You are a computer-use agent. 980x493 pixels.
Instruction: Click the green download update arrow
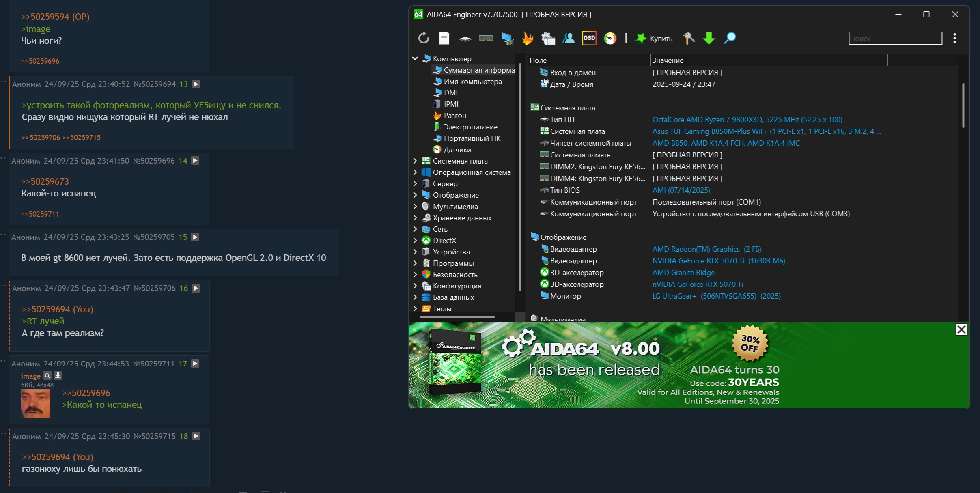709,38
